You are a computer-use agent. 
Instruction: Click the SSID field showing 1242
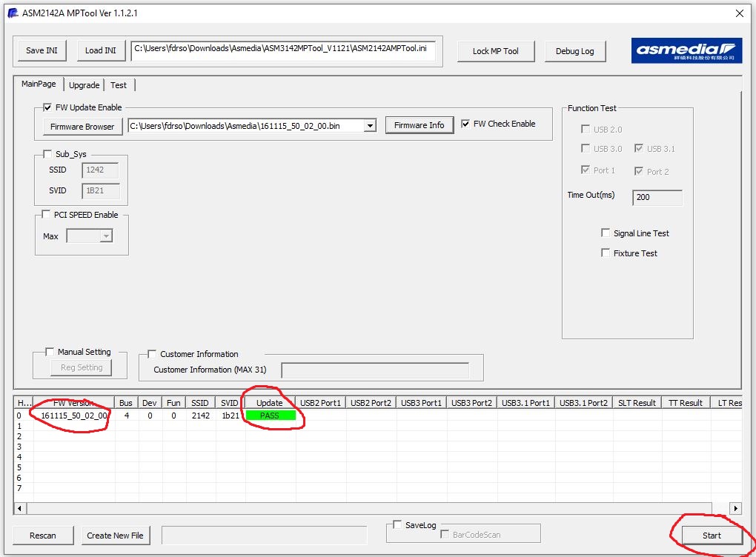(x=100, y=170)
